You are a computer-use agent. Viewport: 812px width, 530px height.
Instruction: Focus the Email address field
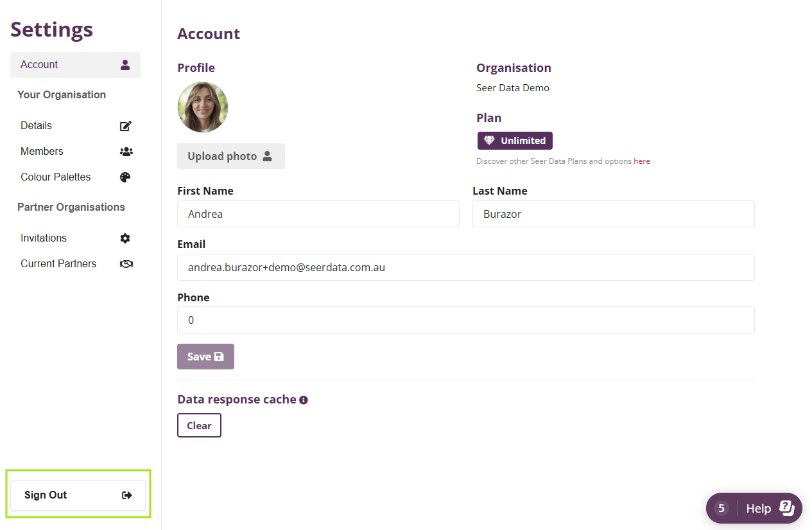coord(465,267)
